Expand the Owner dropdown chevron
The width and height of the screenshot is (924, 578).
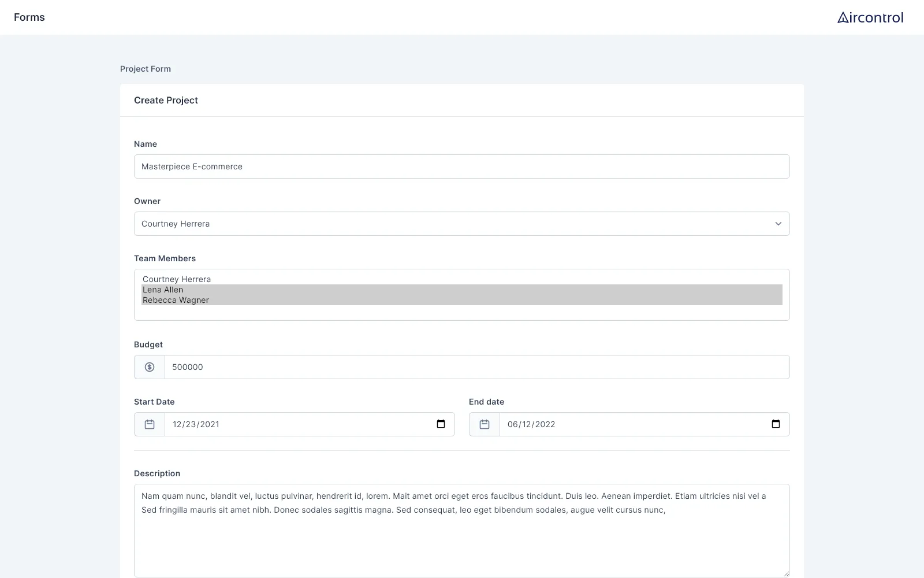coord(778,224)
